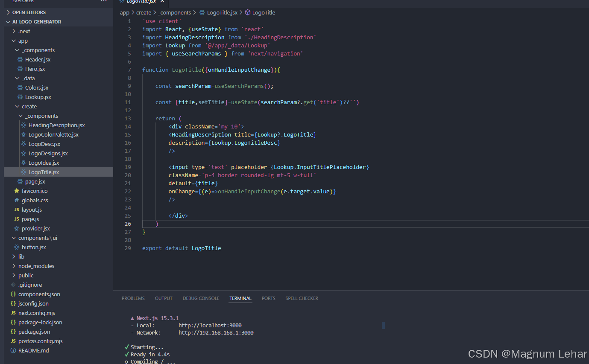Click the Lookup.jsx file icon in _data
The image size is (589, 364).
click(20, 97)
